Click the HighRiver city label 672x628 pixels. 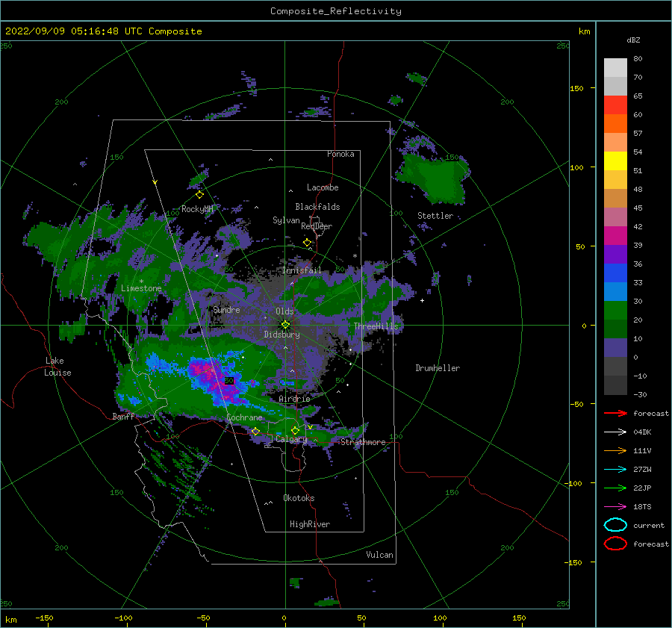tap(310, 524)
